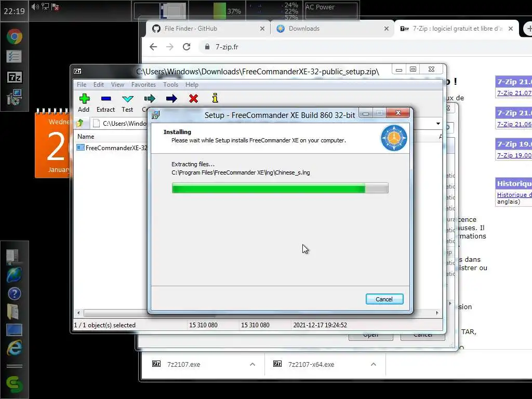
Task: Click the 7-Zip scrollbar right arrow
Action: tap(437, 313)
